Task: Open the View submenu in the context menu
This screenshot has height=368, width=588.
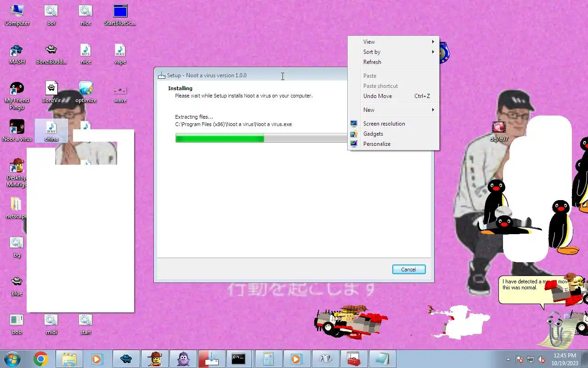Action: tap(393, 42)
